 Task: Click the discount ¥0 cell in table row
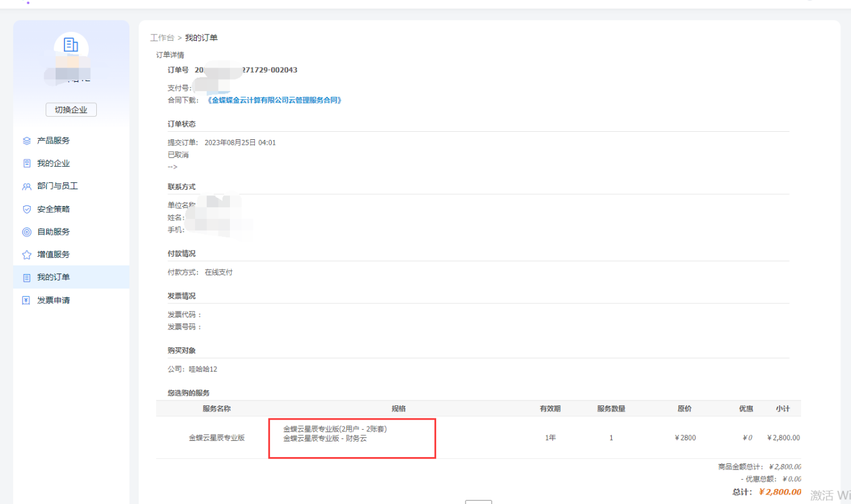pos(747,438)
